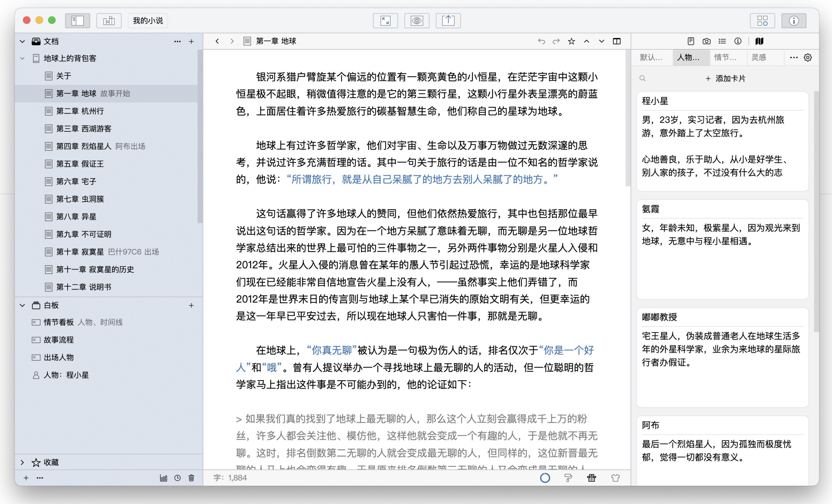The image size is (832, 504).
Task: Switch to the 灵感 tab
Action: pyautogui.click(x=759, y=58)
